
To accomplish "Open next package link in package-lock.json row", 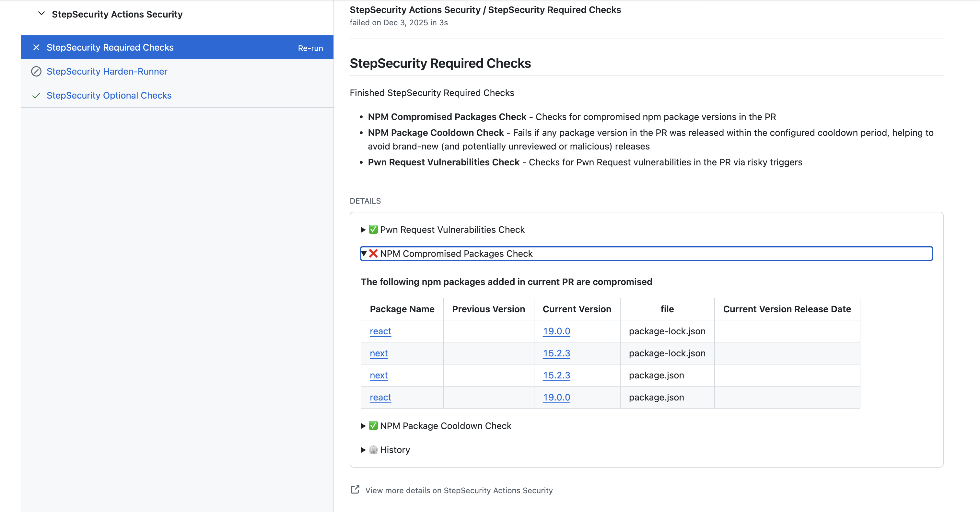I will coord(378,353).
